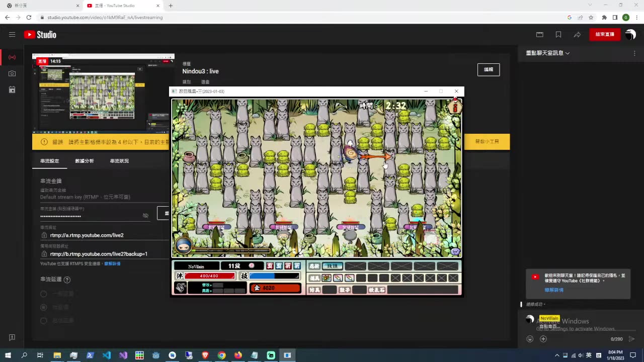Switch to the Analytics tab
The width and height of the screenshot is (644, 362).
pyautogui.click(x=85, y=161)
